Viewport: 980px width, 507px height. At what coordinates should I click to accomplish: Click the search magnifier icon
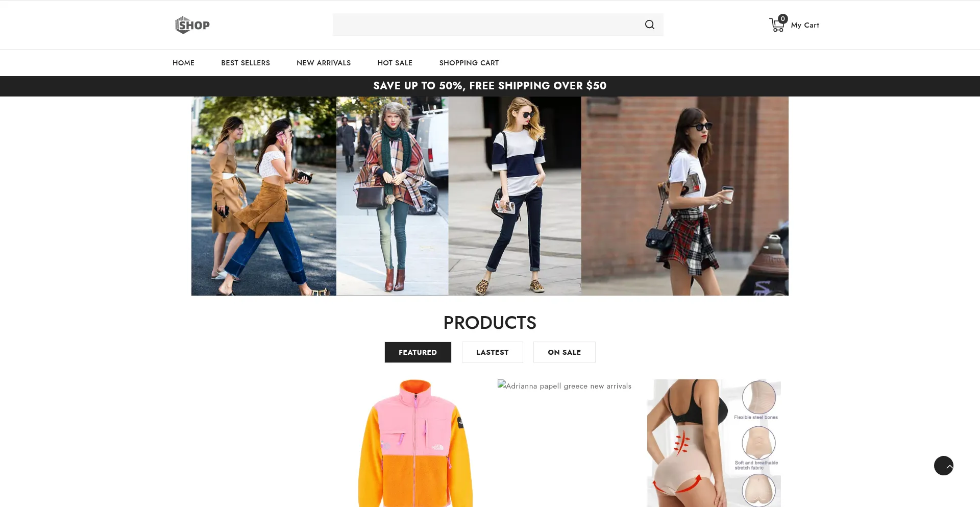(649, 25)
